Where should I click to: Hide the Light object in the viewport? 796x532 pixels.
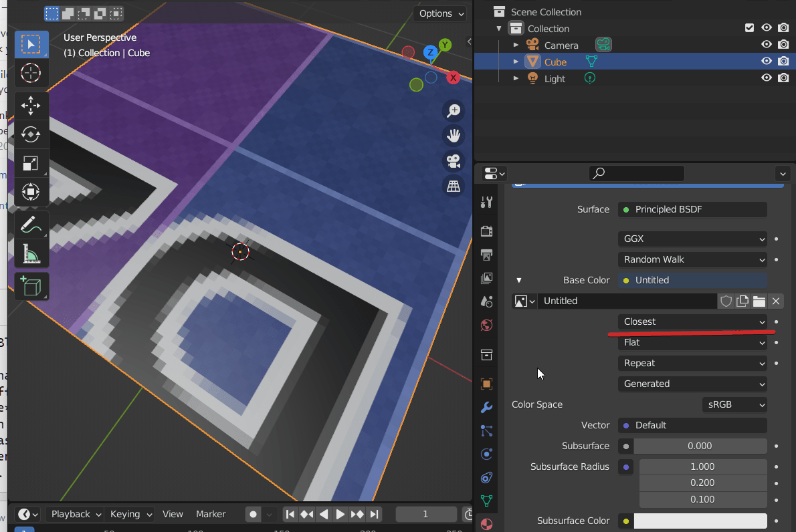[766, 78]
